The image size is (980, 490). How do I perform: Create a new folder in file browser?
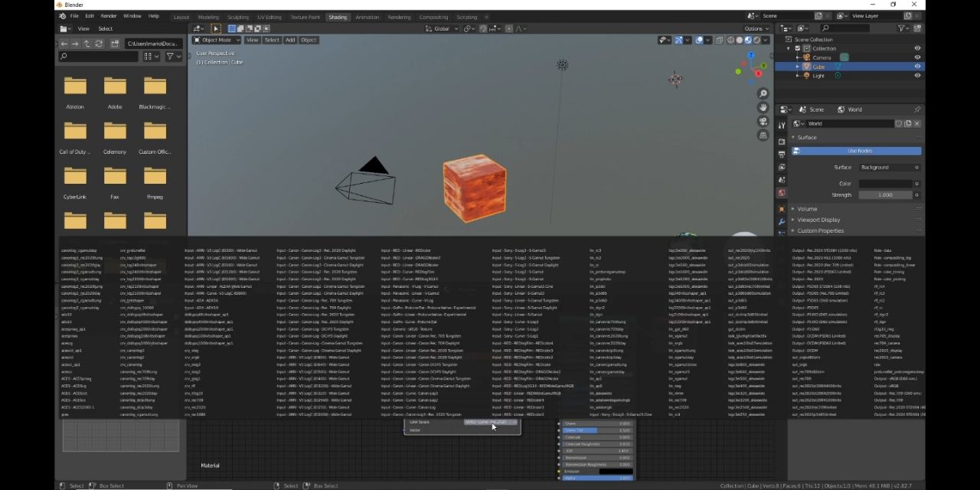click(x=114, y=44)
